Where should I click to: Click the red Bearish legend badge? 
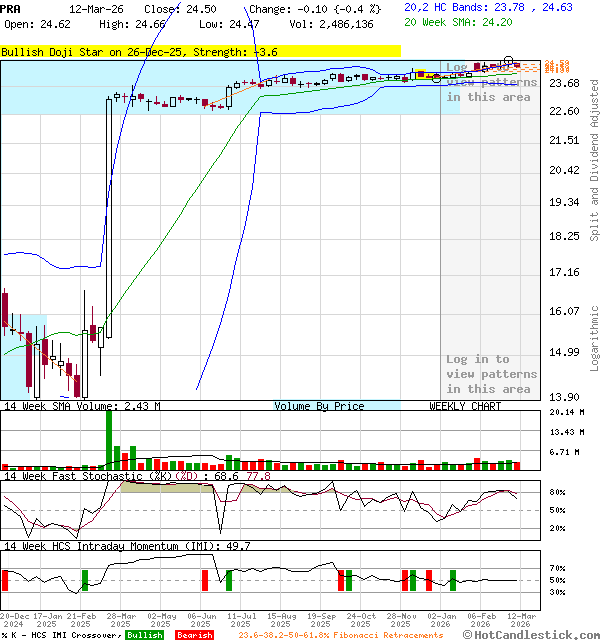[x=194, y=635]
